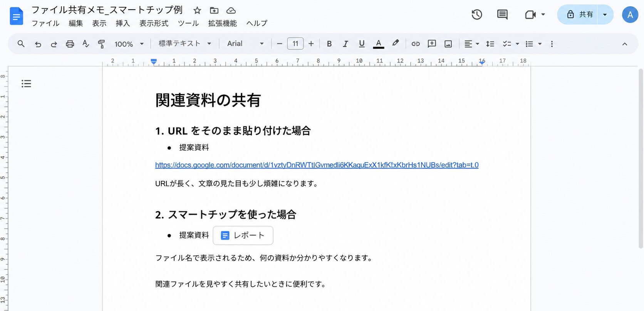
Task: Open version history clock icon
Action: point(477,15)
